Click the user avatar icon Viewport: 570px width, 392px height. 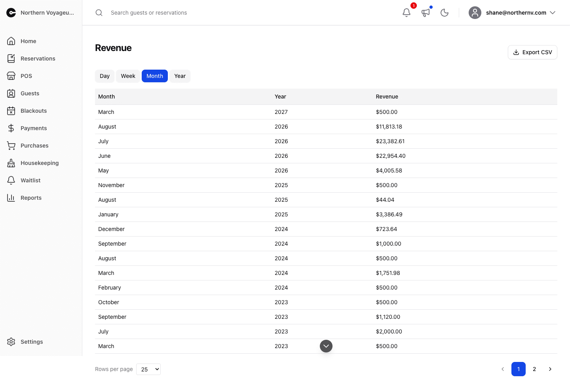coord(475,13)
